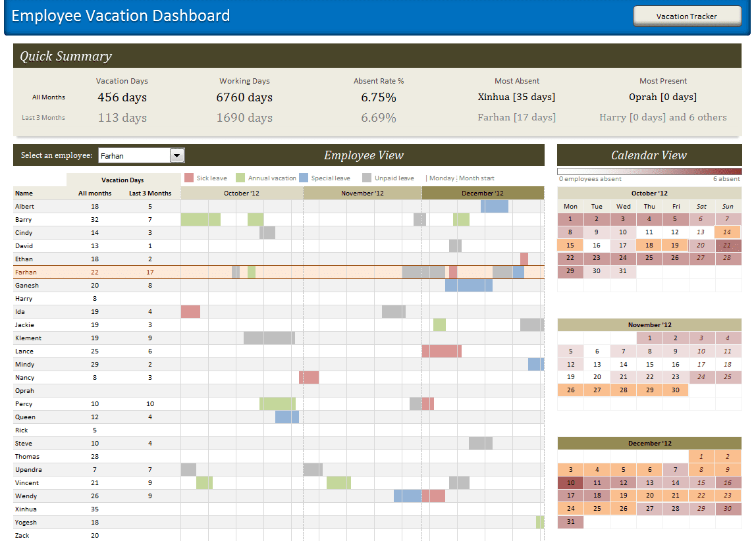Click December 25 in the December calendar
This screenshot has height=541, width=756.
coord(597,509)
